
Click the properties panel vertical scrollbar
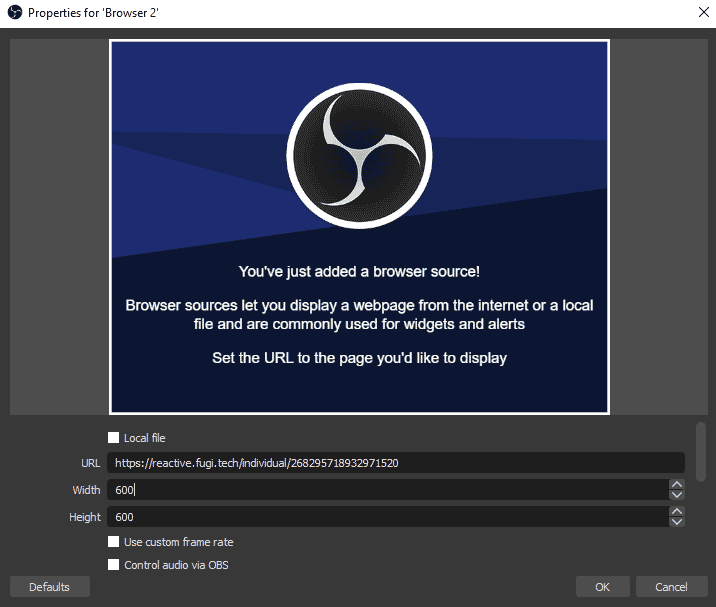[700, 452]
